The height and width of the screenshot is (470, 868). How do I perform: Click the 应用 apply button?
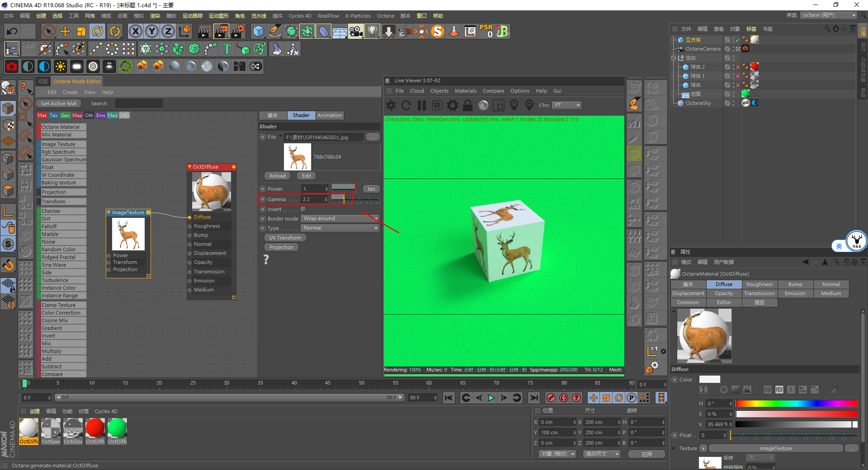(x=647, y=454)
